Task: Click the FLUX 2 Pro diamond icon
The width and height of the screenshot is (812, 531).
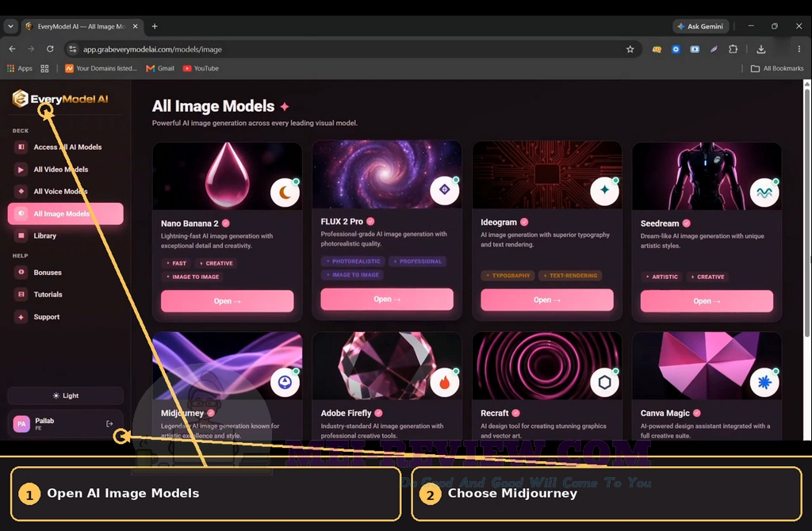Action: click(445, 190)
